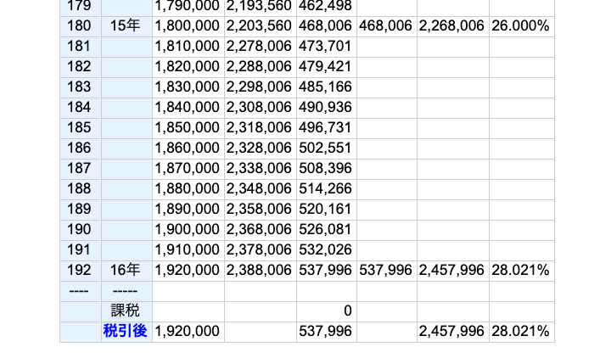The width and height of the screenshot is (600, 364).
Task: Click the 1,920,000 cell in 税引後 row
Action: (x=187, y=331)
